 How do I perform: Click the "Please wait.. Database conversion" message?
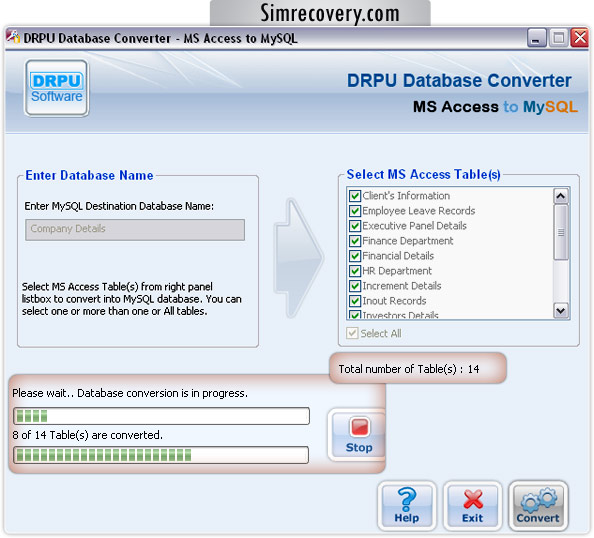(130, 393)
